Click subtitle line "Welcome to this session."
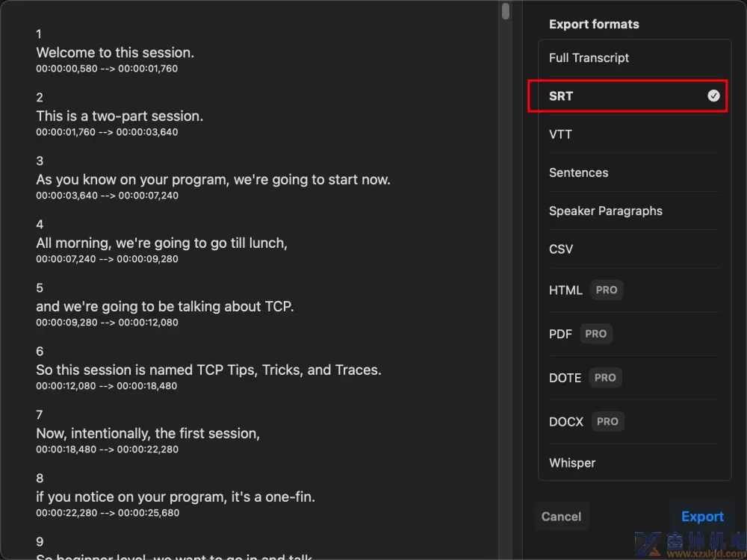 pyautogui.click(x=115, y=53)
